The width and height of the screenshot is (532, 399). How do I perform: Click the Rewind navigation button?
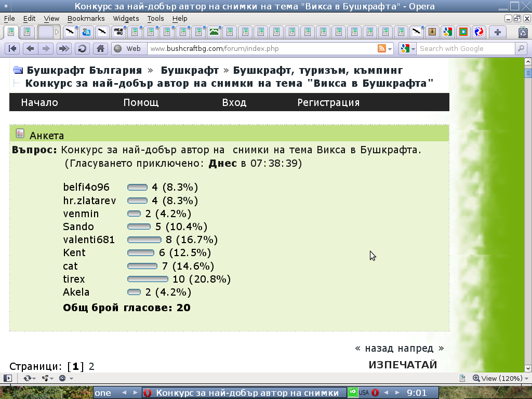(x=13, y=49)
